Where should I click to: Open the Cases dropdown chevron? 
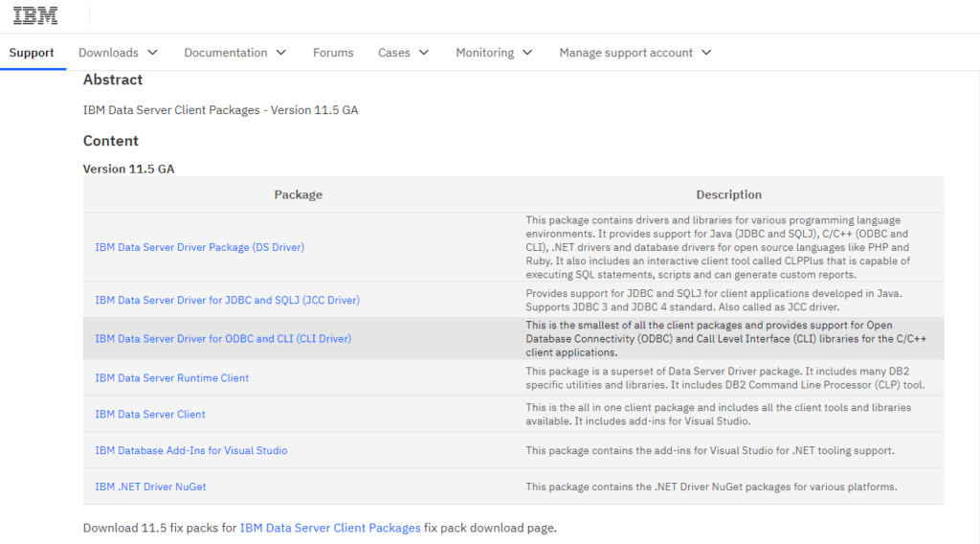424,53
